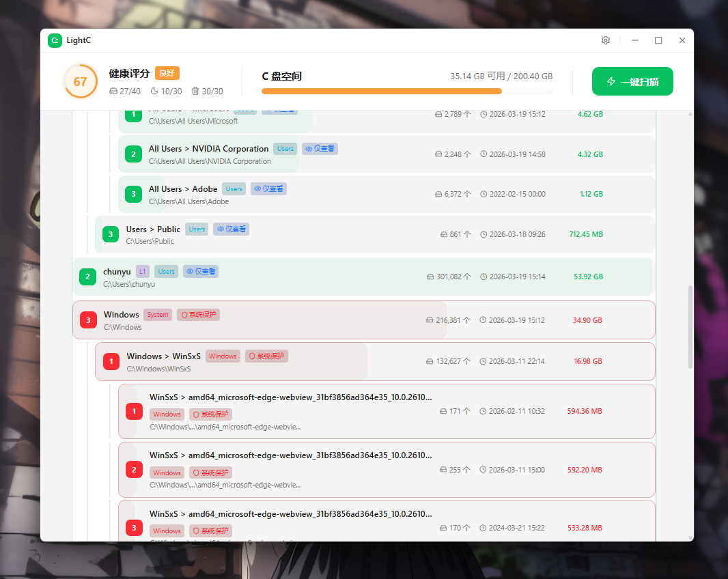Image resolution: width=728 pixels, height=579 pixels.
Task: Click the 35.14 GB 可用 / 200.40 GB text
Action: pos(501,76)
